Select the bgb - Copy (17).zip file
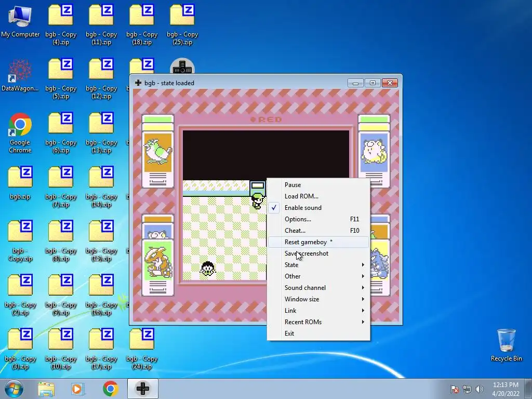 pos(101,349)
